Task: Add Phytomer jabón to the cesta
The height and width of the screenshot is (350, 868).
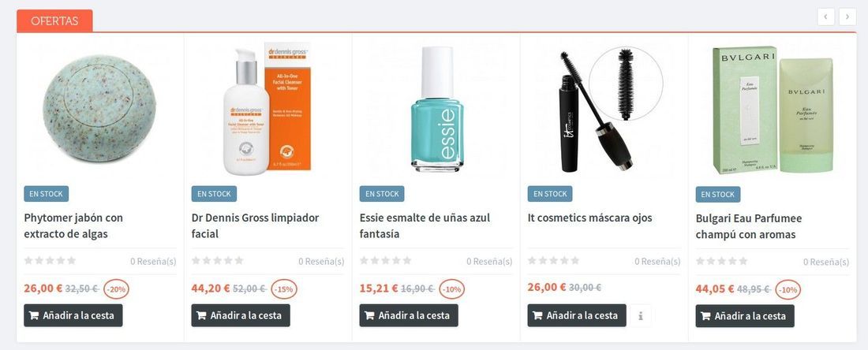Action: click(73, 316)
